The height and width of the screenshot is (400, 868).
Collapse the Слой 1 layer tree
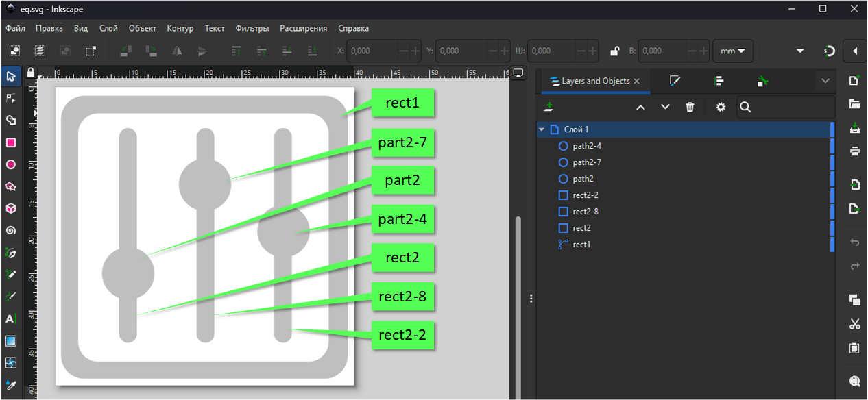pos(542,129)
